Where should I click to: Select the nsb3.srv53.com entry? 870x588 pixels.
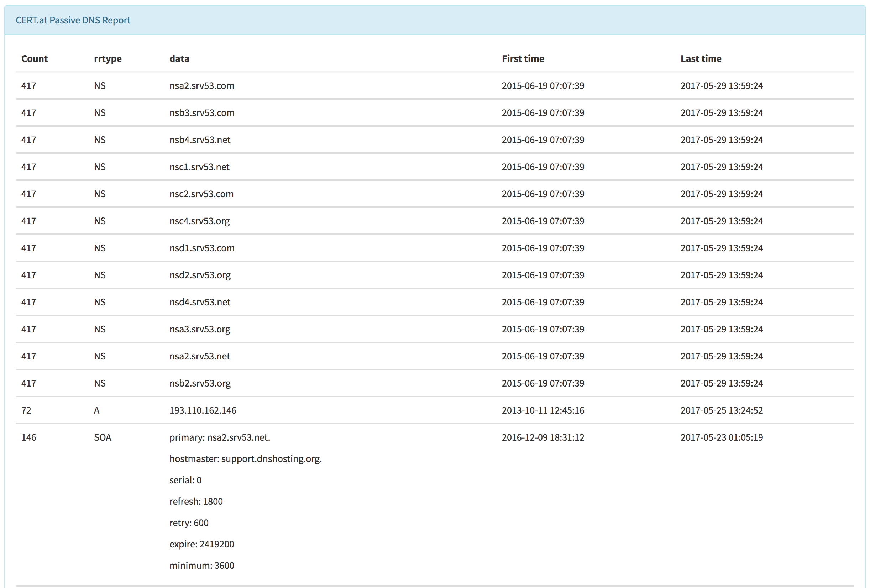click(x=202, y=113)
